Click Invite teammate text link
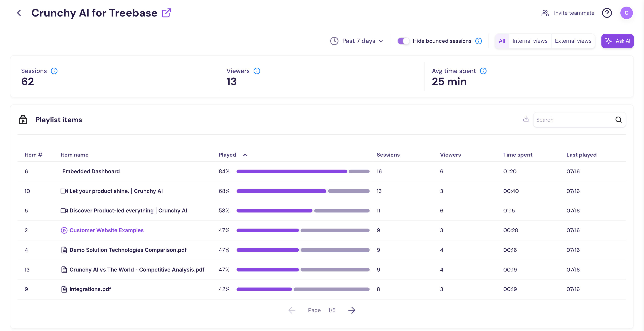The height and width of the screenshot is (331, 644). pos(574,13)
